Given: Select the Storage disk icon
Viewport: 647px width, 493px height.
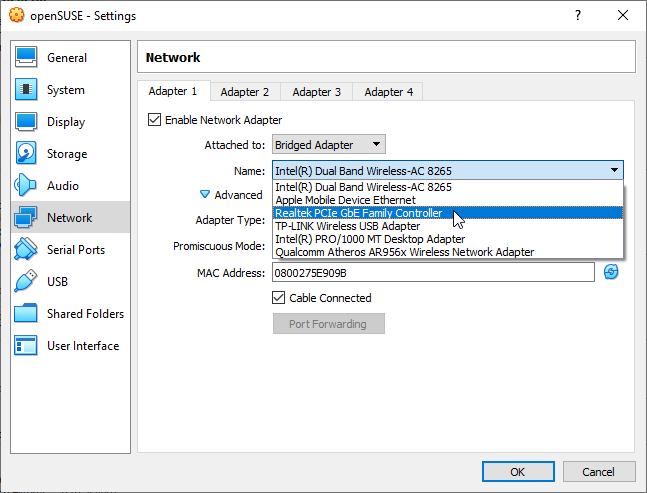Looking at the screenshot, I should point(27,154).
